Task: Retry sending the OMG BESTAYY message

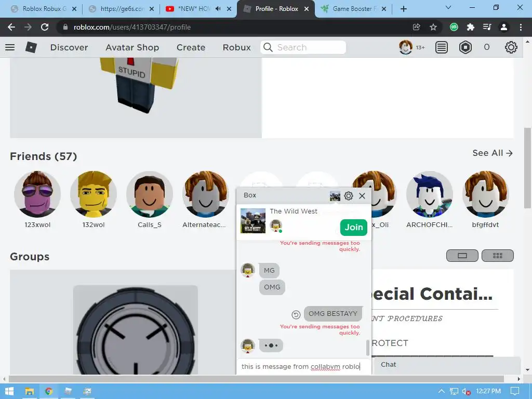Action: click(x=296, y=315)
